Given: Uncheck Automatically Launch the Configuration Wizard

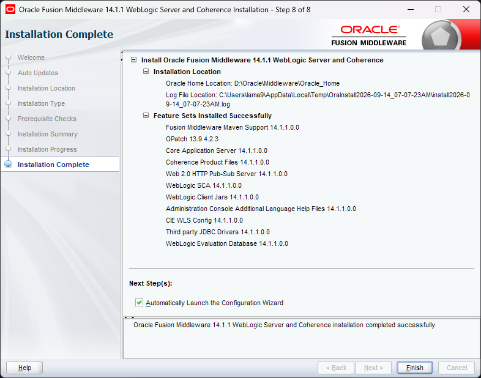Looking at the screenshot, I should coord(139,303).
